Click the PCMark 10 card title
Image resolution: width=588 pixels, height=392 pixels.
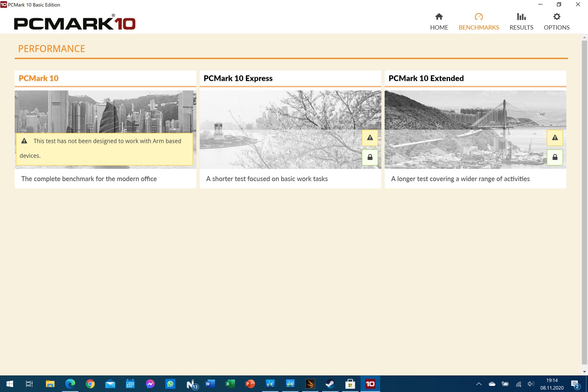coord(39,78)
